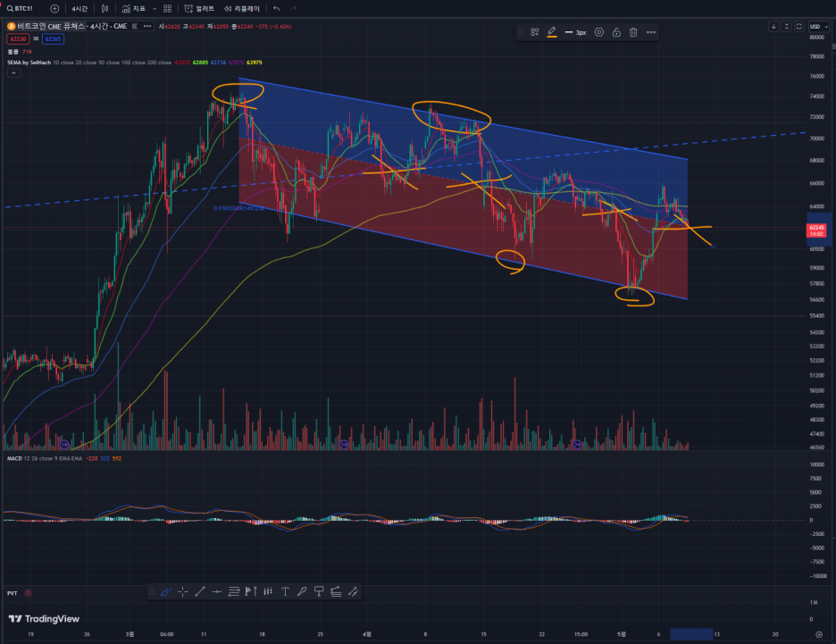Viewport: 836px width, 644px height.
Task: Move the floating drawing toolbar by its handle
Action: click(x=521, y=32)
